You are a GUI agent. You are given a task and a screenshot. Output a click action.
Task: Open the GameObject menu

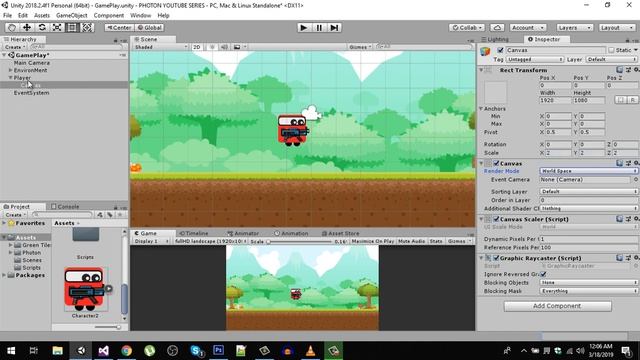tap(71, 16)
